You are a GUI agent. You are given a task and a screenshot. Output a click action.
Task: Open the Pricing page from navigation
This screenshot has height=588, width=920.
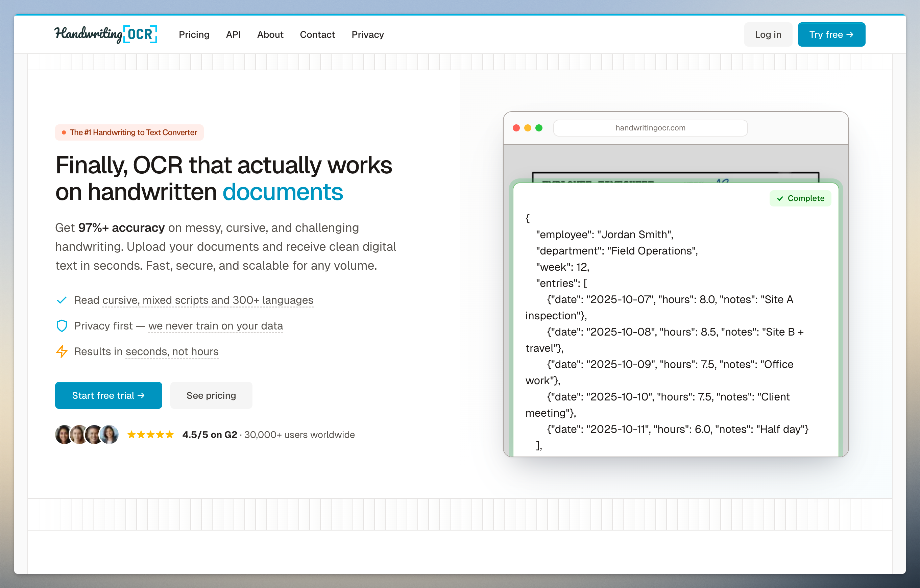pos(194,34)
